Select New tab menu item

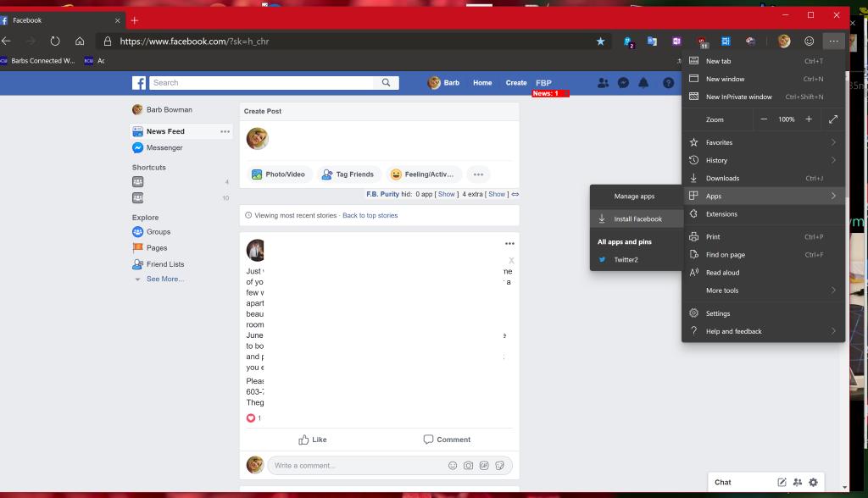tap(764, 61)
